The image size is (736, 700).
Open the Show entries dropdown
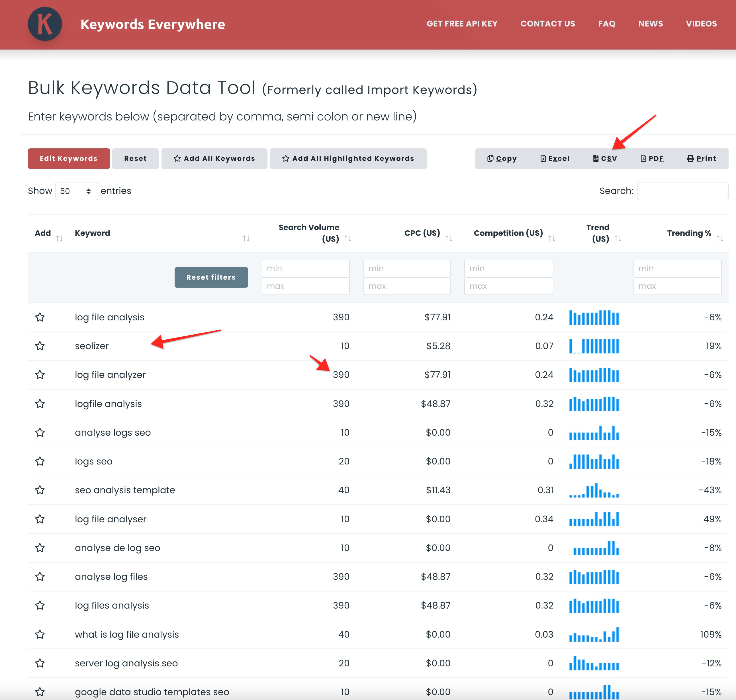[x=76, y=191]
